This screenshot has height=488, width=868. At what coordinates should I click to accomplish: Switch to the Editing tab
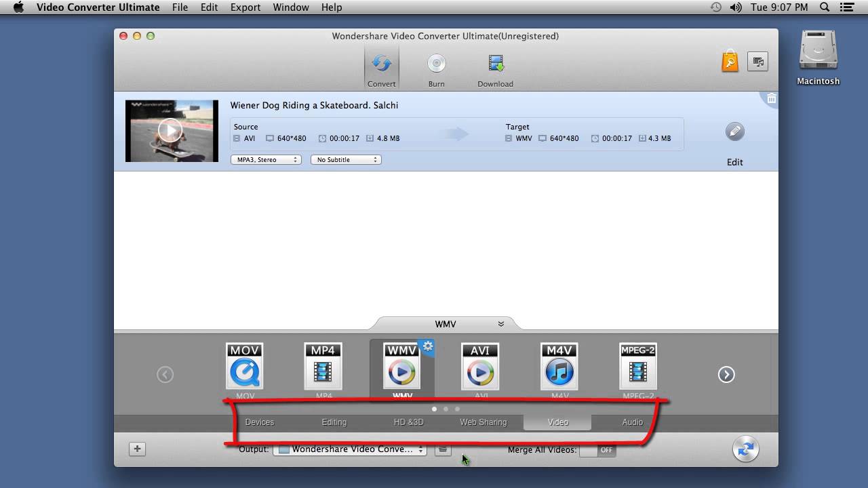point(334,422)
